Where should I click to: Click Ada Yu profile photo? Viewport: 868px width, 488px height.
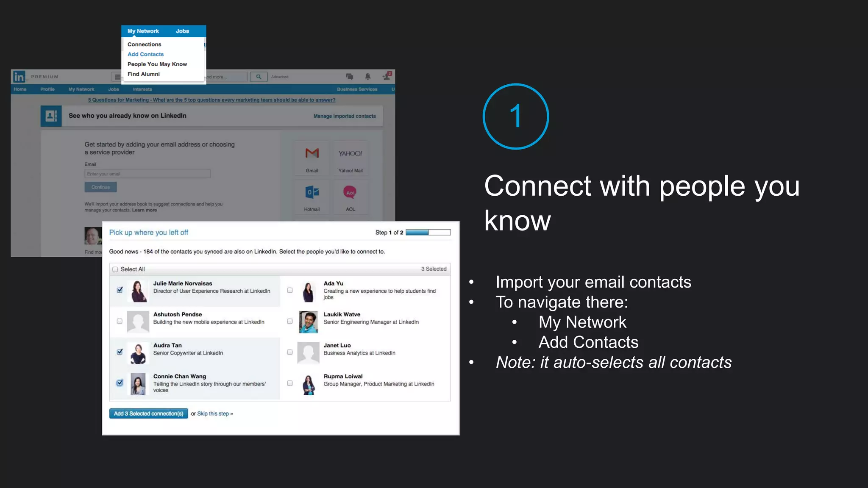click(x=309, y=291)
